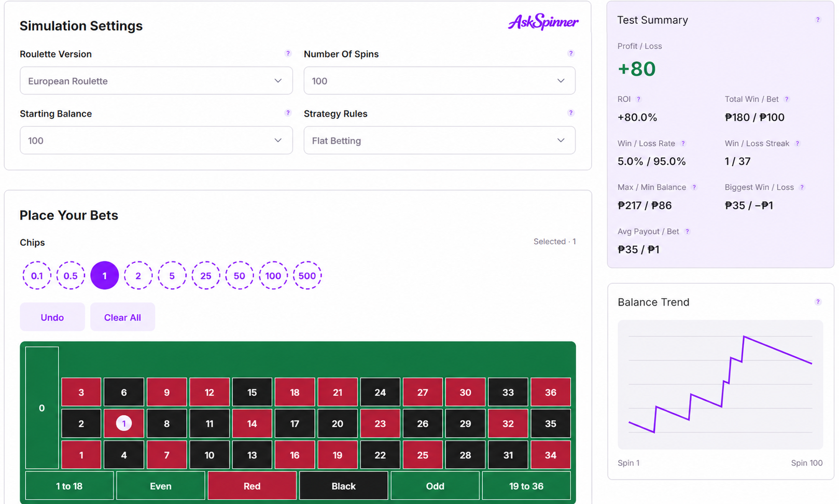Bet on 1 to 18
The image size is (839, 504).
click(69, 486)
